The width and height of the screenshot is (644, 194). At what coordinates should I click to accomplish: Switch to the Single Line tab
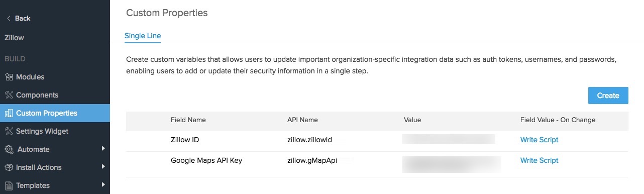[x=143, y=36]
